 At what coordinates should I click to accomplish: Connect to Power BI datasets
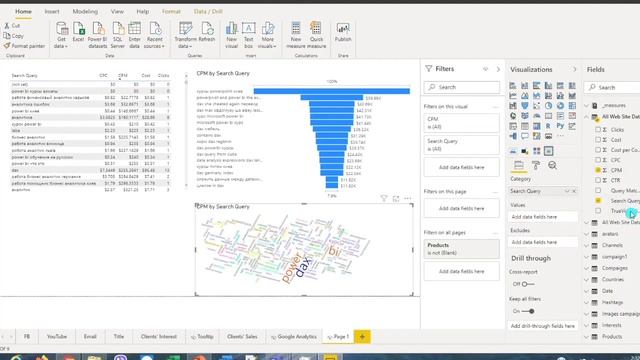(98, 35)
